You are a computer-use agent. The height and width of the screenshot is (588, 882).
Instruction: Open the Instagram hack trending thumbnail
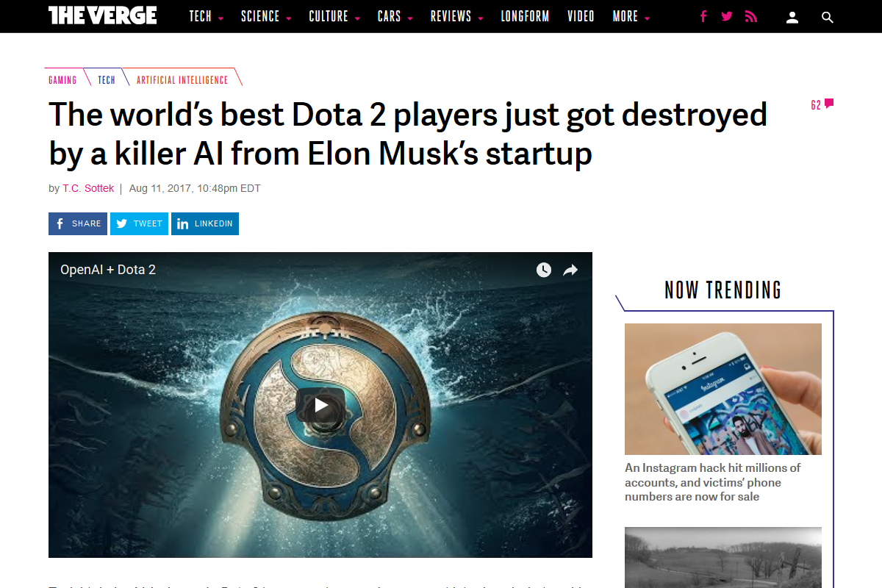[723, 389]
